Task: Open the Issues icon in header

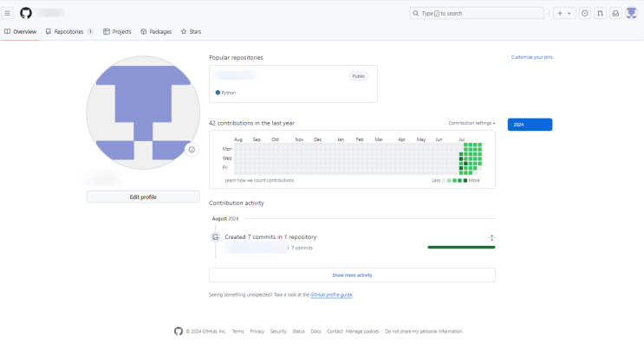Action: [584, 13]
